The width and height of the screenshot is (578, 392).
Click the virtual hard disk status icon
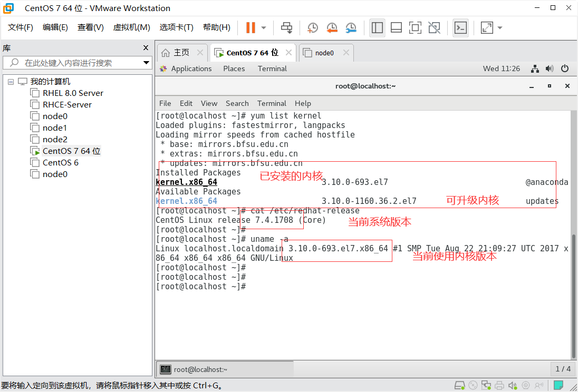point(460,385)
